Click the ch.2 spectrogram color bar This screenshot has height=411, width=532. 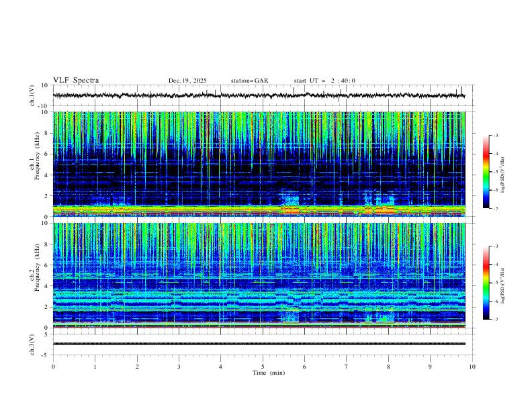tap(486, 283)
